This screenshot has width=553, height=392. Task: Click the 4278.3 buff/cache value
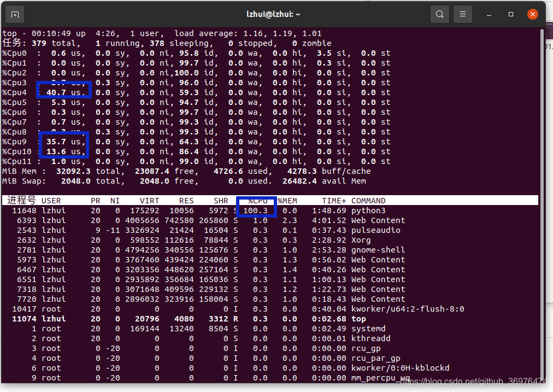click(x=302, y=172)
